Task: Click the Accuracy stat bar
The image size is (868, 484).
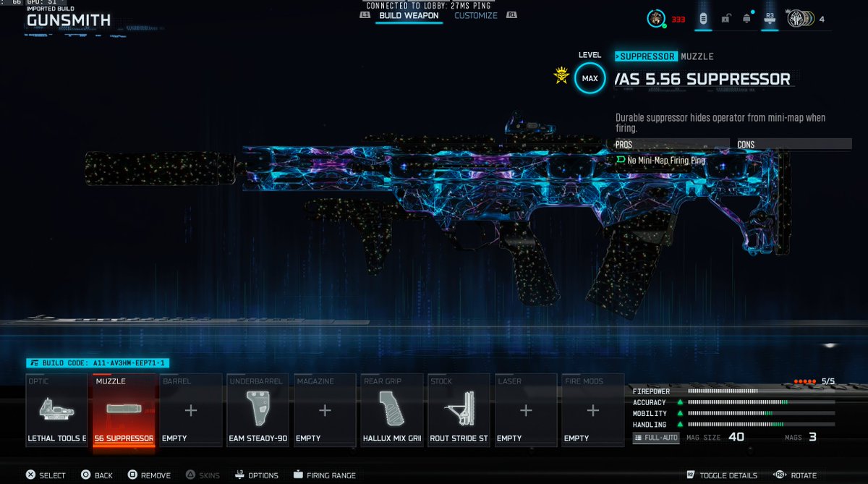Action: [761, 402]
